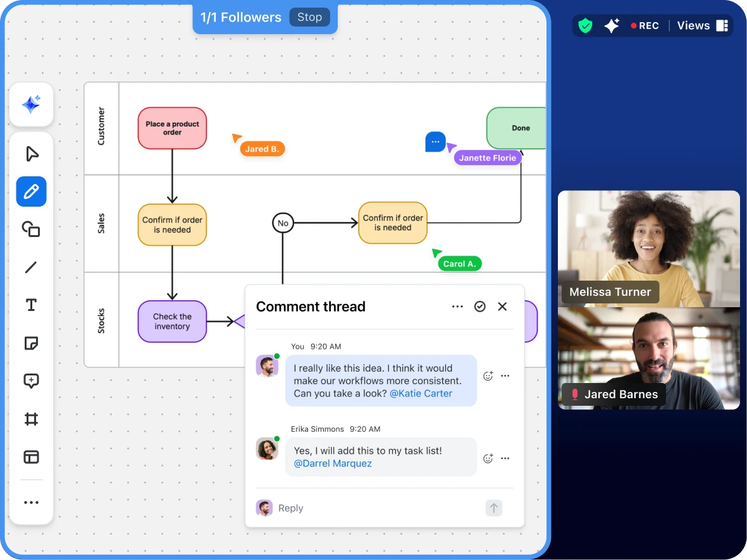Resolve the comment thread with the checkmark
747x560 pixels.
coord(480,307)
